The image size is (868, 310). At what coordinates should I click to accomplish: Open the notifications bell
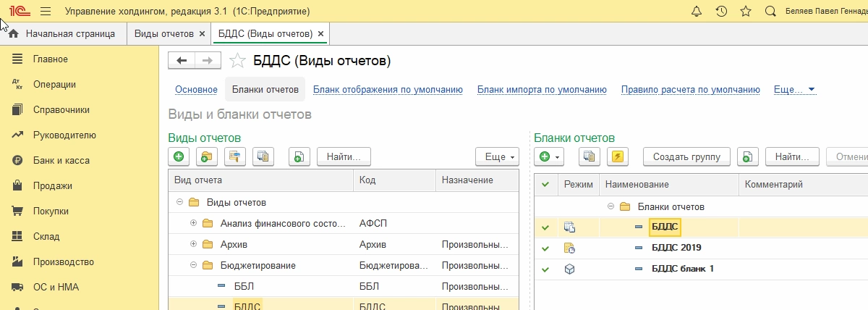pos(697,12)
